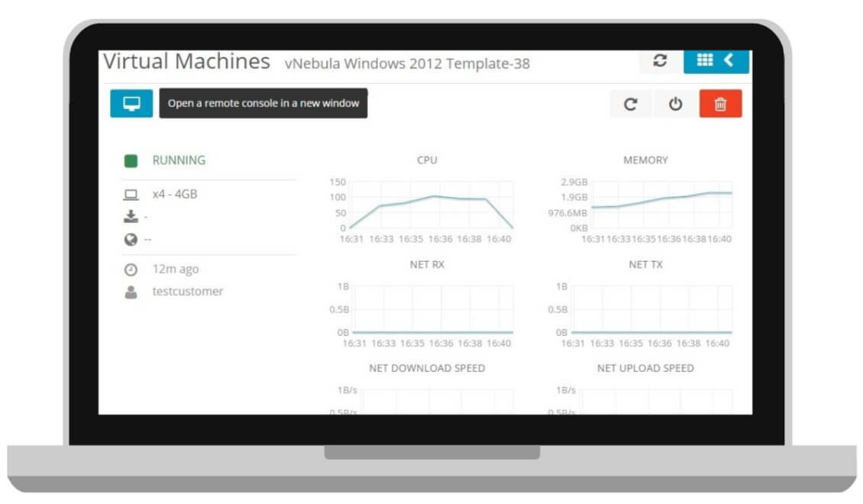Click the download icon in info panel
Screen dimensions: 863x504
point(131,217)
